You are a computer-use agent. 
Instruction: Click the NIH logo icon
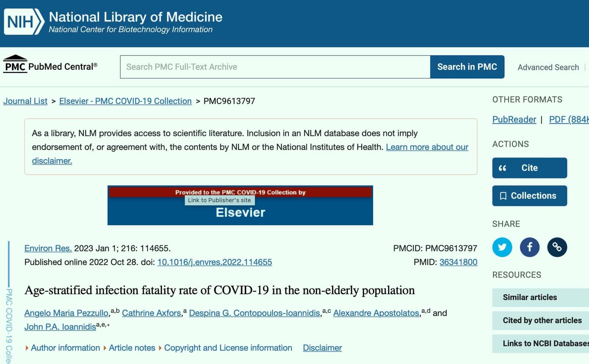coord(24,22)
